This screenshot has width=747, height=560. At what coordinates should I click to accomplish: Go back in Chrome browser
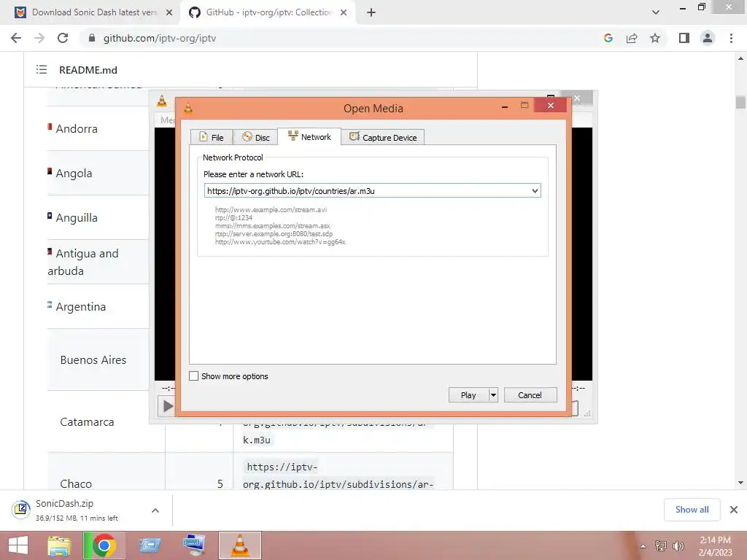coord(16,38)
